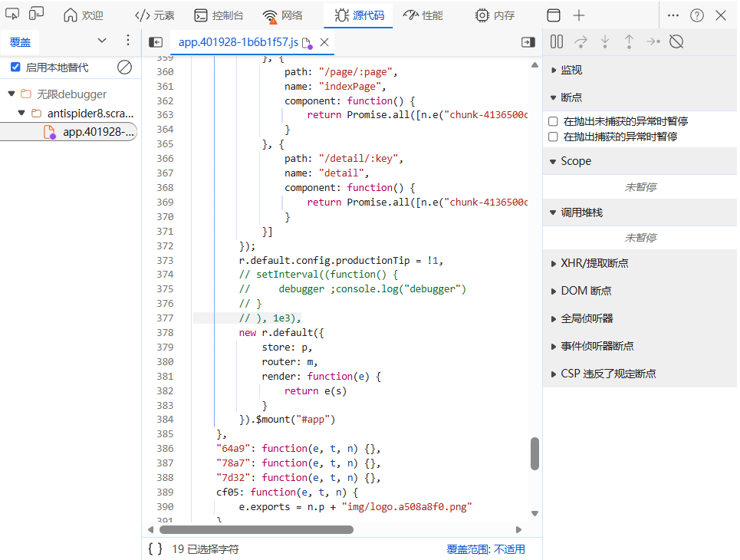Switch to the 网络 tab

[283, 15]
